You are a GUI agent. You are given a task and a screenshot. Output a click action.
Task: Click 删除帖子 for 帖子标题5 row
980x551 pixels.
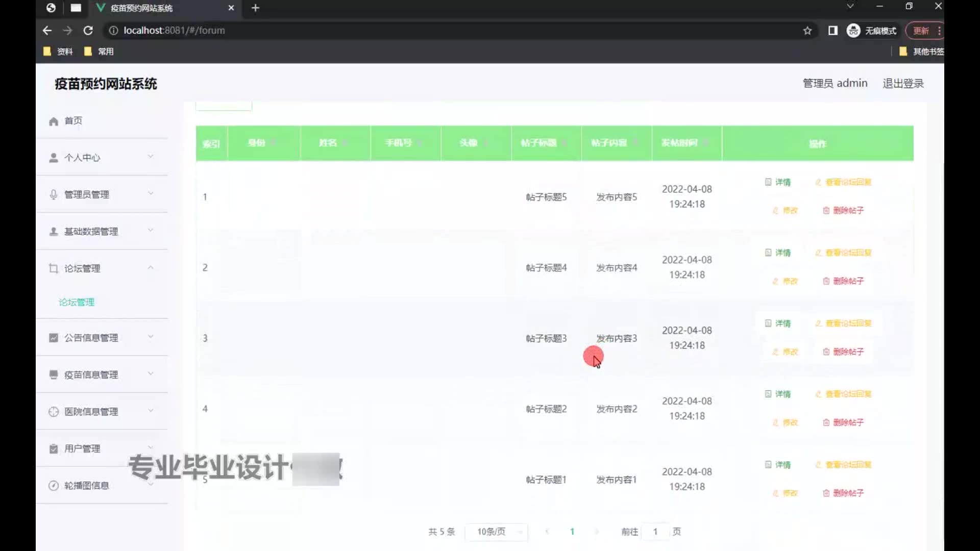(x=843, y=210)
